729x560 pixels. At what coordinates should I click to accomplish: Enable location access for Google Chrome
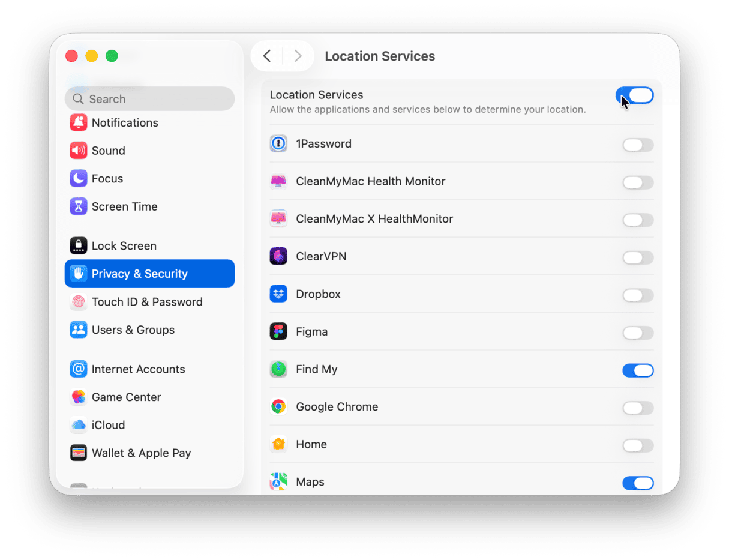coord(638,408)
